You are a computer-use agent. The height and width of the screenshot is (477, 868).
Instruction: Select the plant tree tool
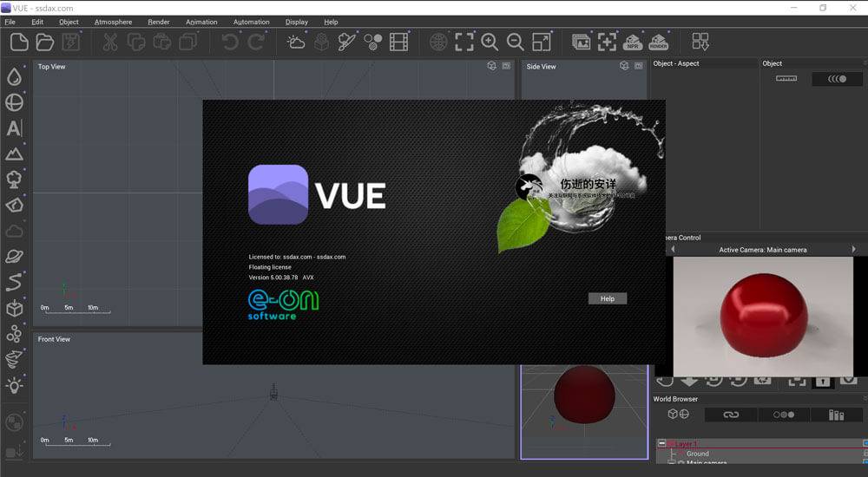15,180
